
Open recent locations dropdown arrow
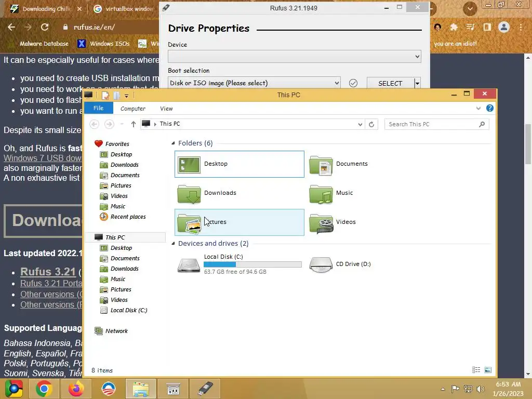click(122, 124)
